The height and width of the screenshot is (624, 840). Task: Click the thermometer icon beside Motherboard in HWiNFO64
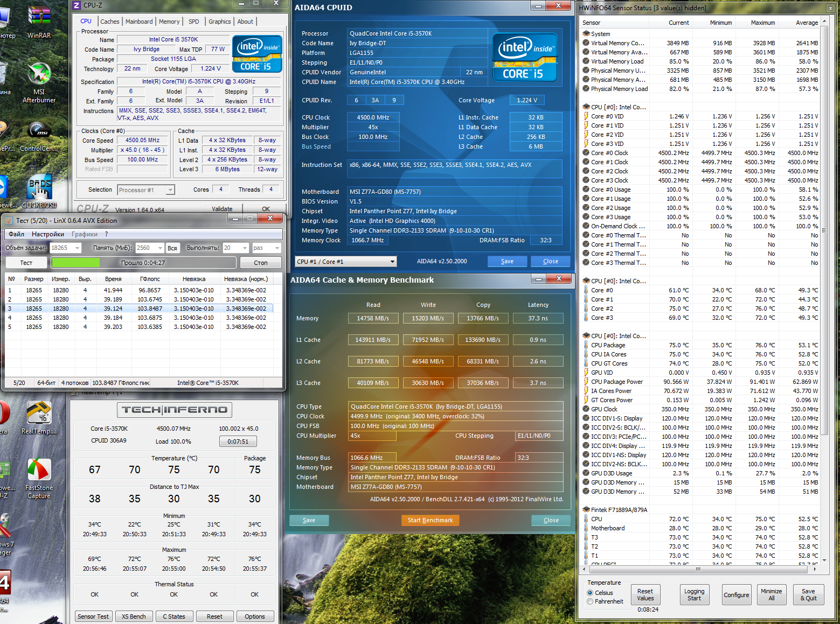[x=586, y=528]
